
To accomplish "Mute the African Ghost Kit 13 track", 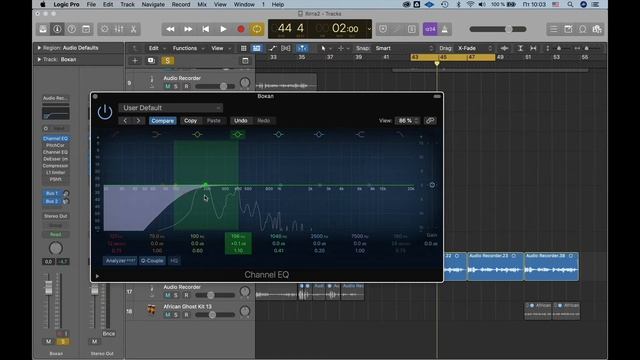I will point(167,315).
